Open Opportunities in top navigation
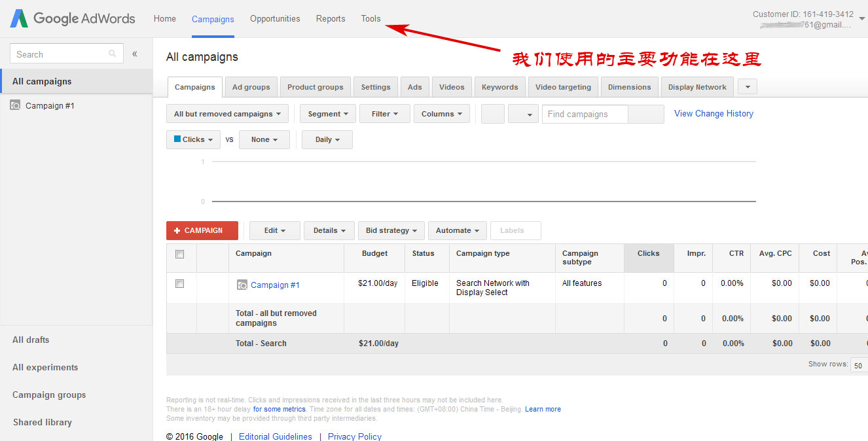 (x=275, y=18)
